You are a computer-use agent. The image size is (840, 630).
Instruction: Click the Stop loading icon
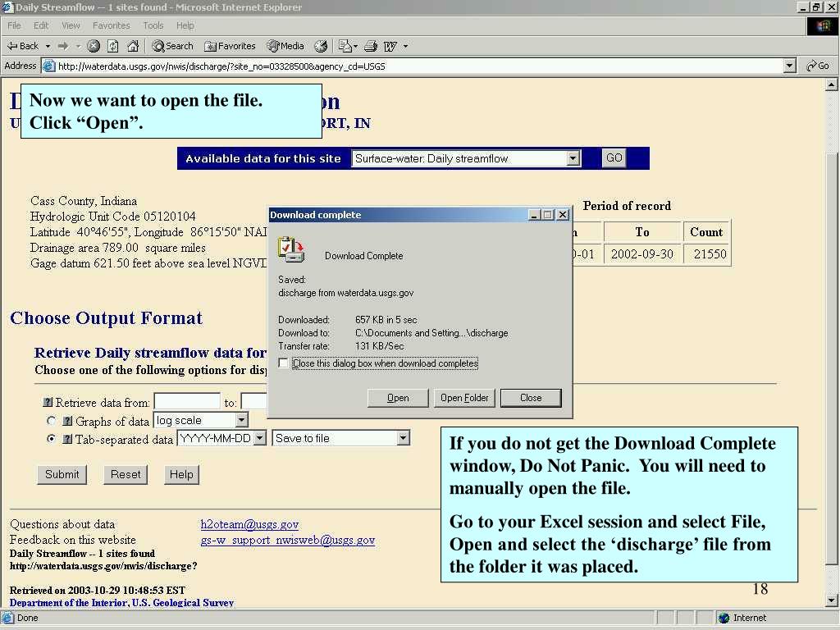pyautogui.click(x=94, y=46)
